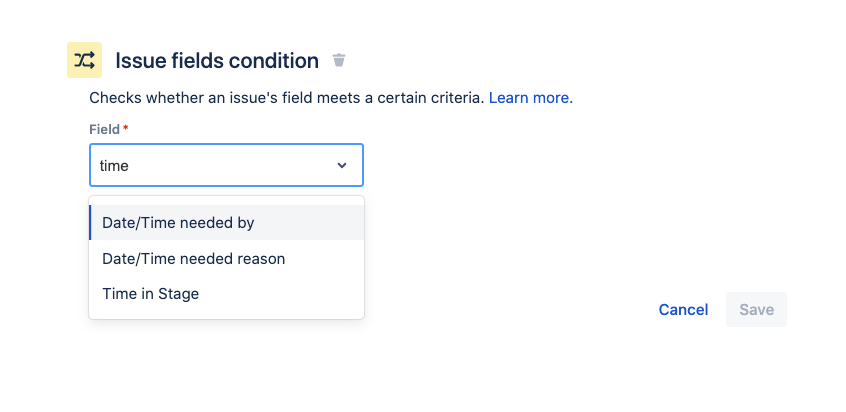The width and height of the screenshot is (846, 412).
Task: Click the word "Stage" in the last option
Action: [177, 294]
